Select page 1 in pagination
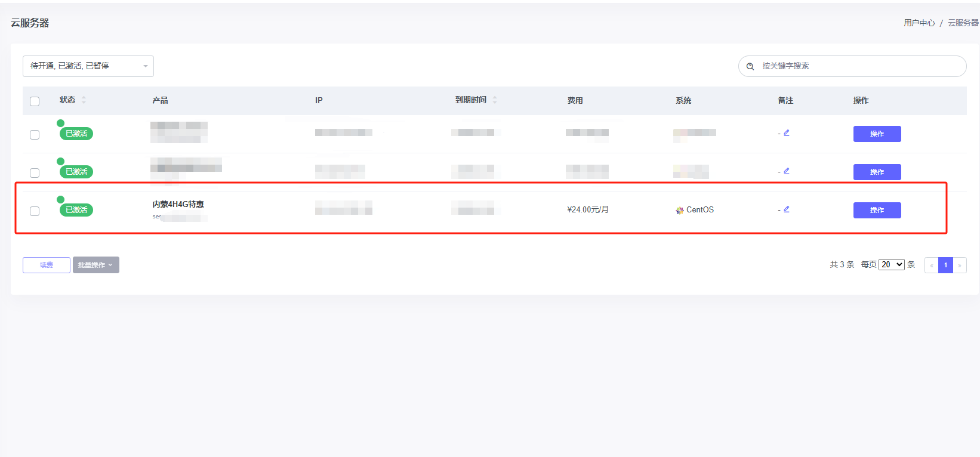 [x=945, y=265]
